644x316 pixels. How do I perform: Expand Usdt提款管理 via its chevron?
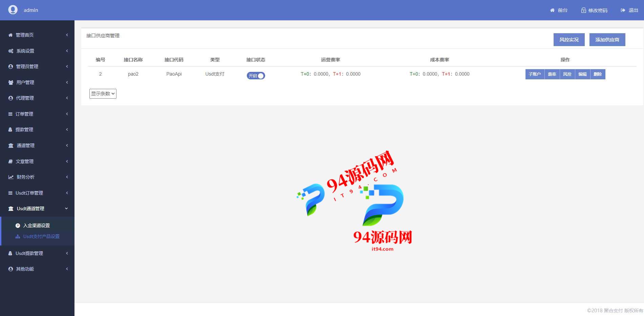tap(67, 253)
